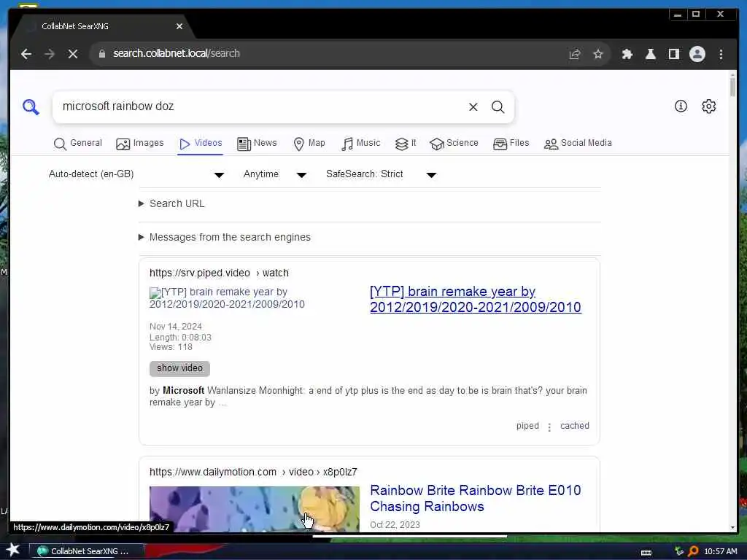Click the 'Views: 118' text
Image resolution: width=747 pixels, height=560 pixels.
point(171,347)
